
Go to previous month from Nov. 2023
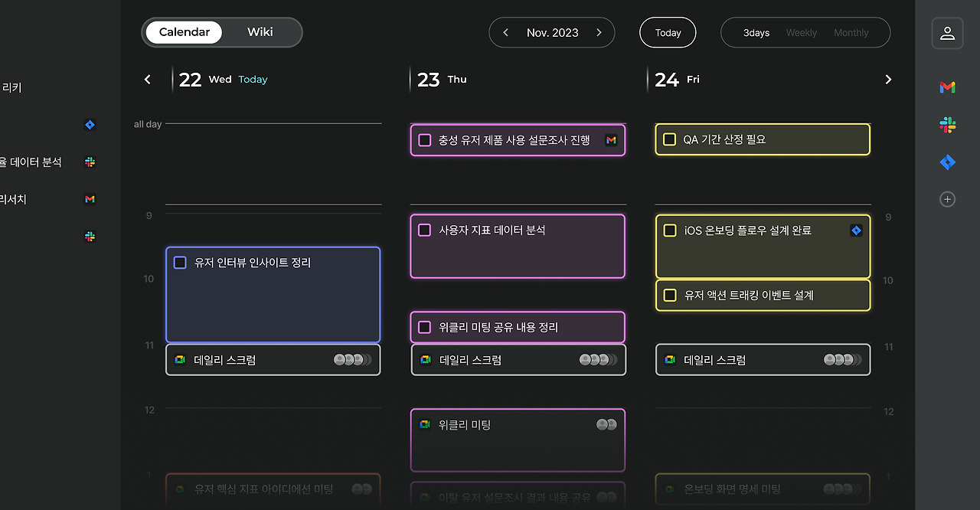pos(505,33)
